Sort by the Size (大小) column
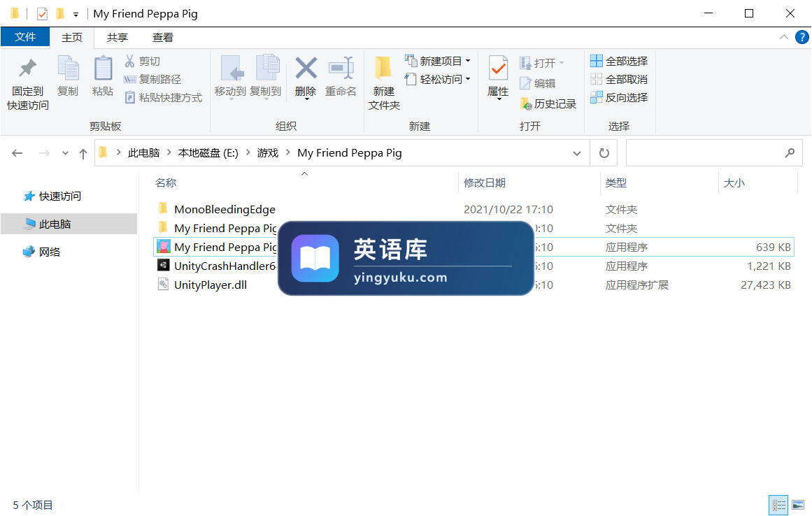This screenshot has height=516, width=812. [x=734, y=182]
